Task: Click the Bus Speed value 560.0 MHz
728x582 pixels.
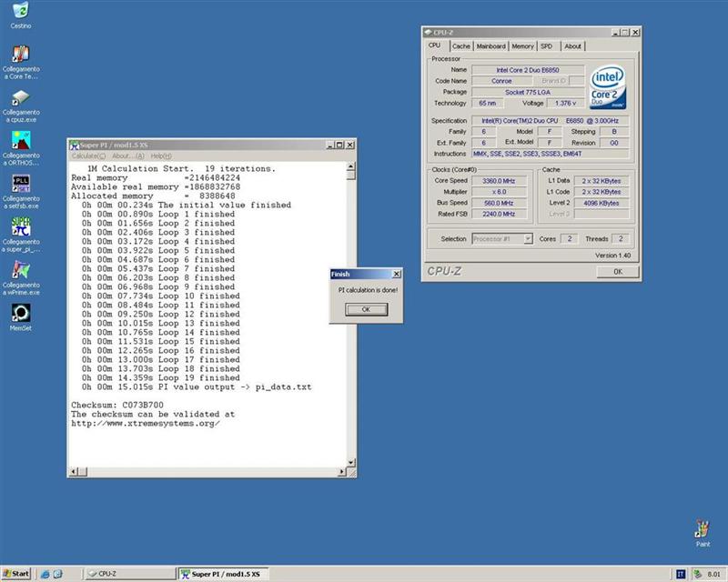Action: 499,203
